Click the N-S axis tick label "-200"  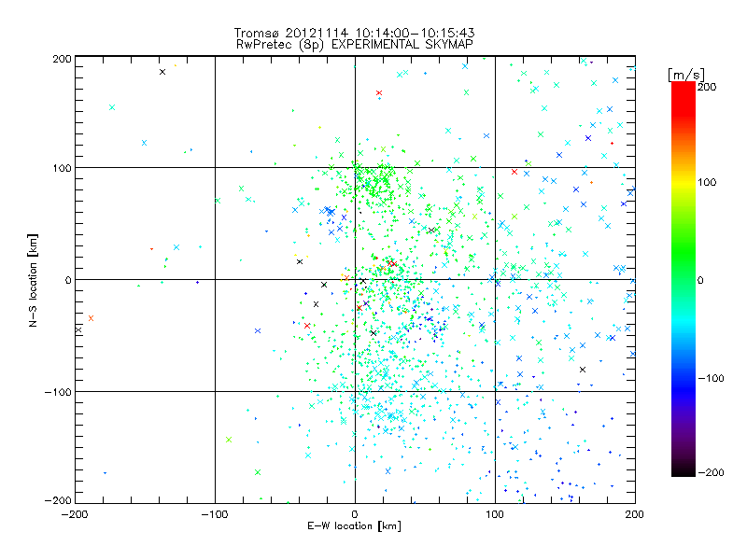coord(58,500)
